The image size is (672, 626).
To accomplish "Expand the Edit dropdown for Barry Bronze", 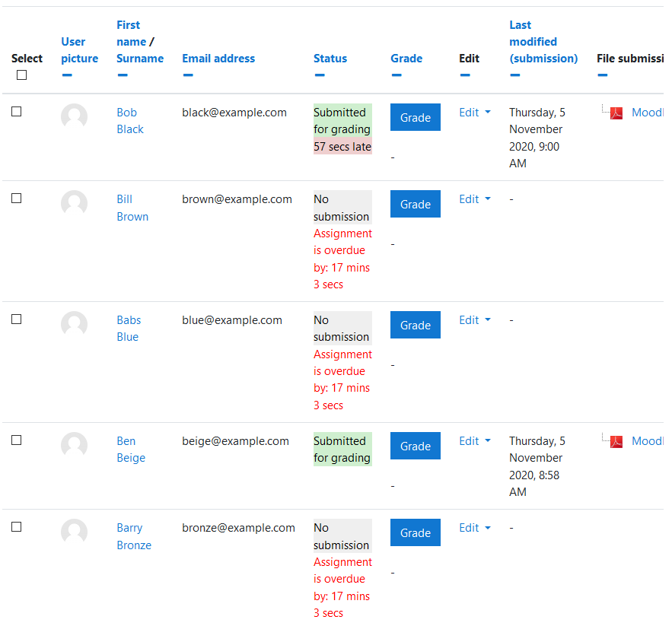I will tap(474, 528).
